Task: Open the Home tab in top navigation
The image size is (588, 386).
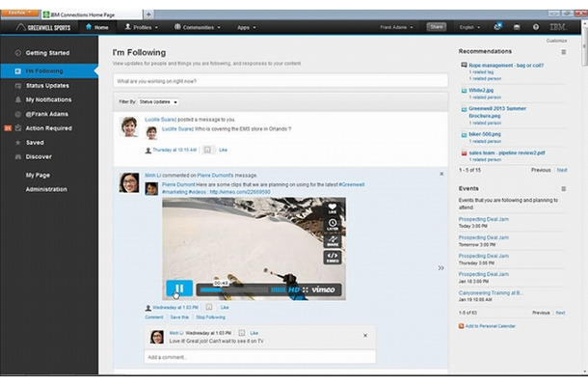Action: click(x=97, y=27)
